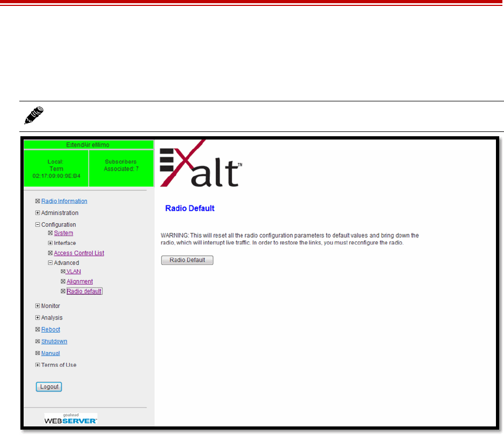Open the Manual link

pyautogui.click(x=50, y=353)
